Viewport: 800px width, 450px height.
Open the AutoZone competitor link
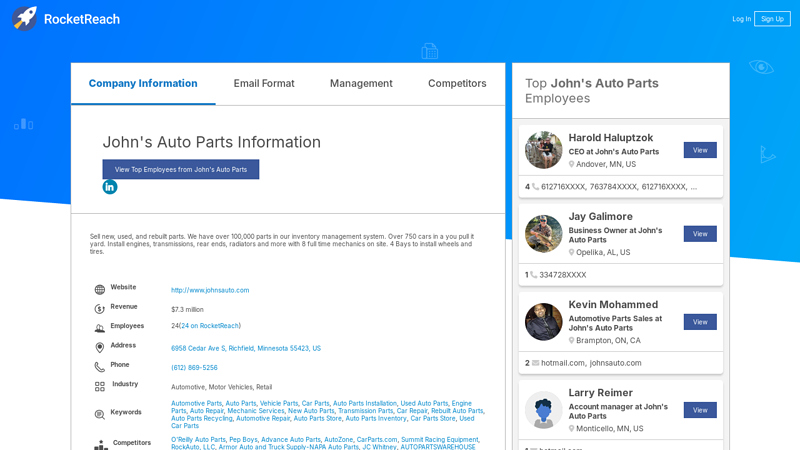[x=338, y=440]
